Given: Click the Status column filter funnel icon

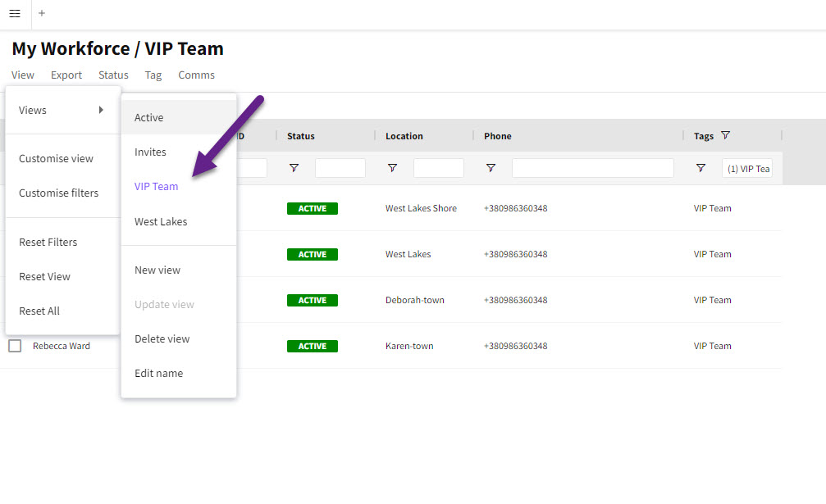Looking at the screenshot, I should pos(294,168).
